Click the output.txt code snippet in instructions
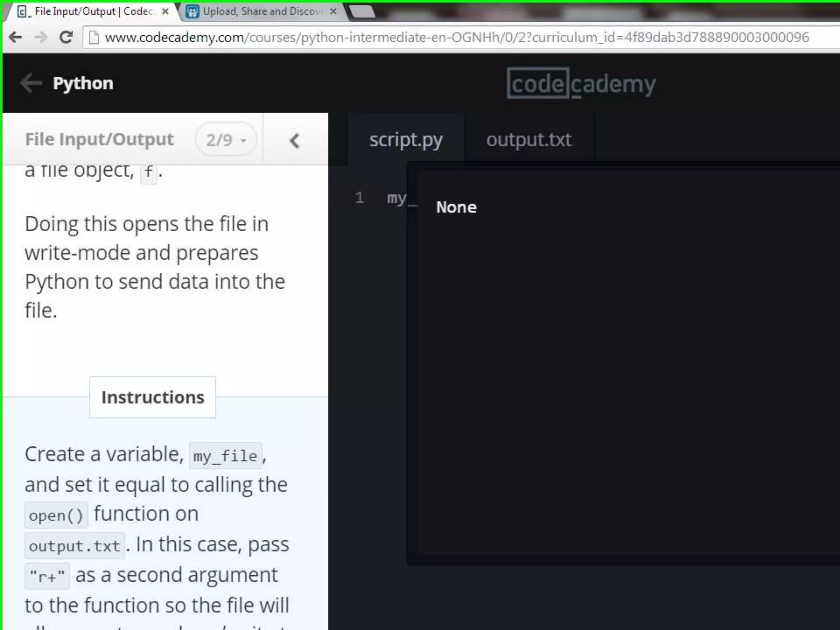Image resolution: width=840 pixels, height=630 pixels. click(x=75, y=546)
